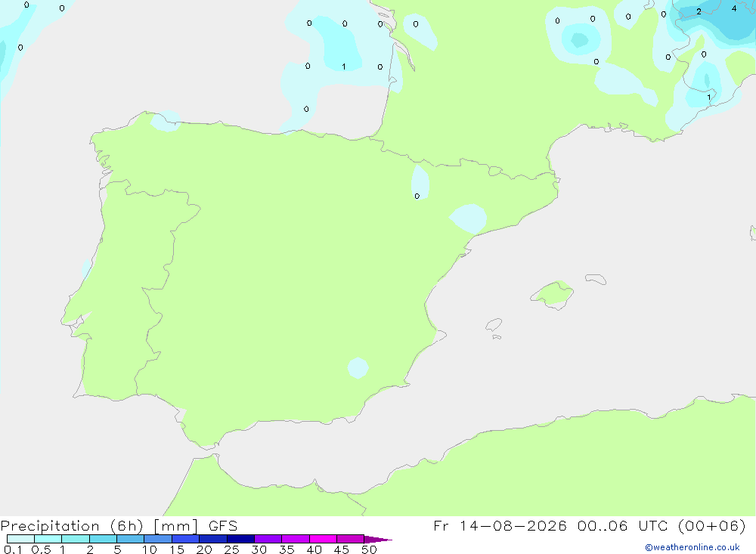The height and width of the screenshot is (554, 756).
Task: Click the 'GFS' model label
Action: tap(223, 525)
